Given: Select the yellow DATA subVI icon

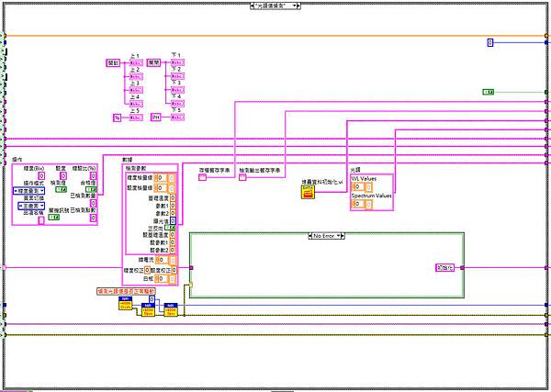Looking at the screenshot, I should pyautogui.click(x=308, y=192).
